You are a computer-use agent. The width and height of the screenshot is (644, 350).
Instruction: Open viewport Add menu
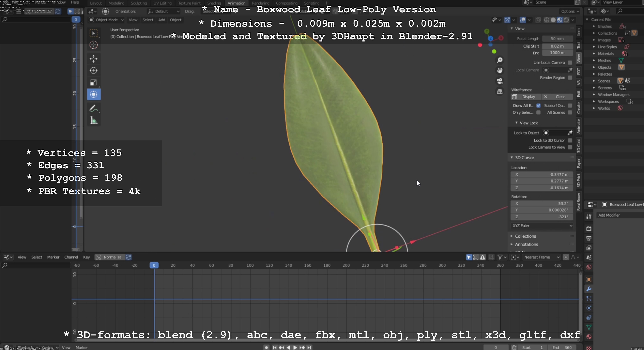162,20
